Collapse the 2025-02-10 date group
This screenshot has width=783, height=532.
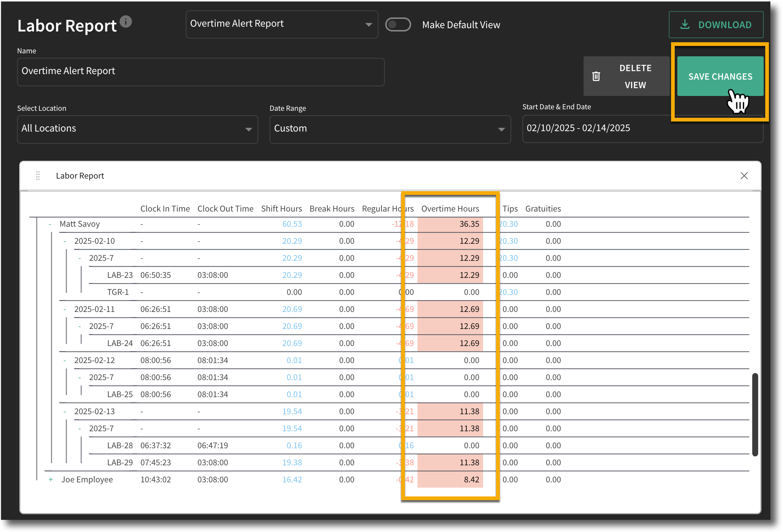pyautogui.click(x=65, y=241)
